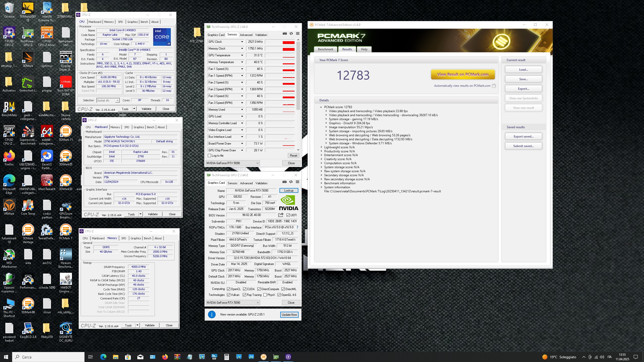Click the Cerca search box on the taskbar

[48, 357]
